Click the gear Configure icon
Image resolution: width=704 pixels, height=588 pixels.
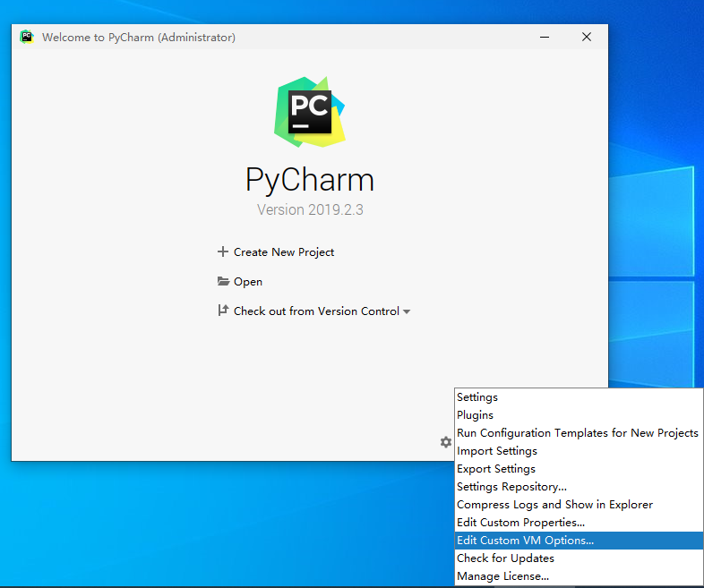(x=445, y=442)
